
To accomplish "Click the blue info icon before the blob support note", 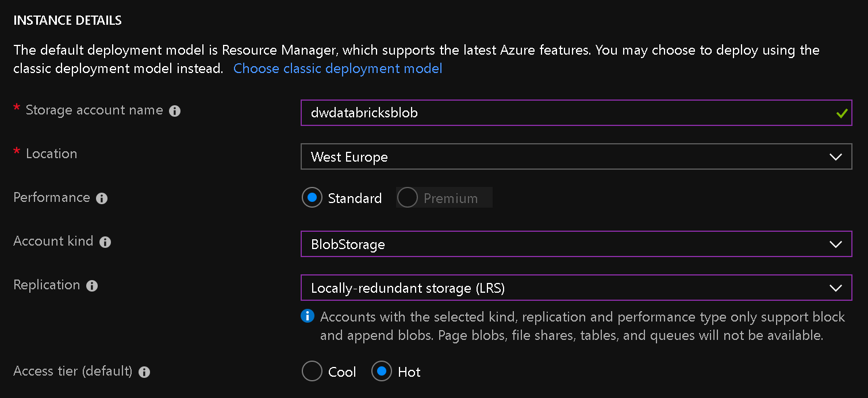I will [x=306, y=316].
